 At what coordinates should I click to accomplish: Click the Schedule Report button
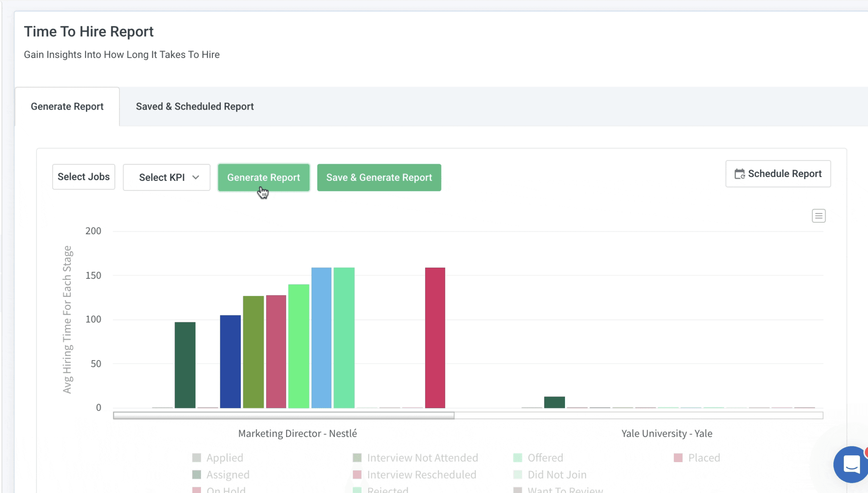point(778,174)
